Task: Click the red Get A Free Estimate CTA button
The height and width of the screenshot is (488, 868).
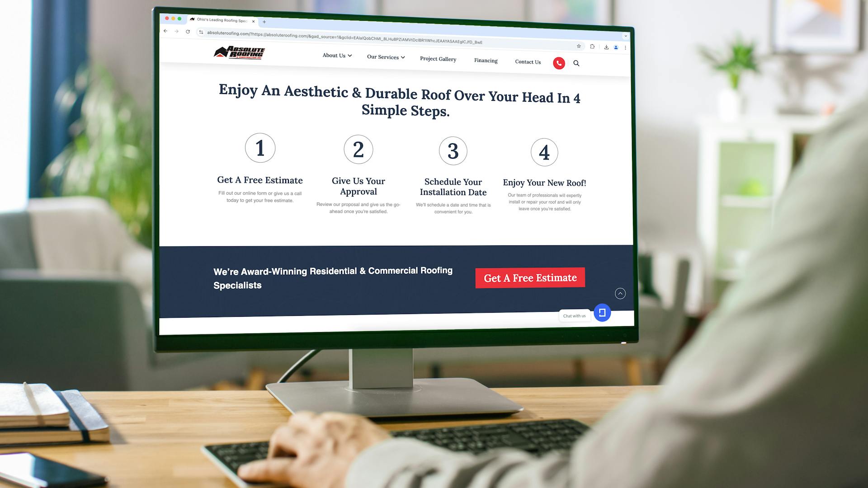Action: click(x=531, y=277)
